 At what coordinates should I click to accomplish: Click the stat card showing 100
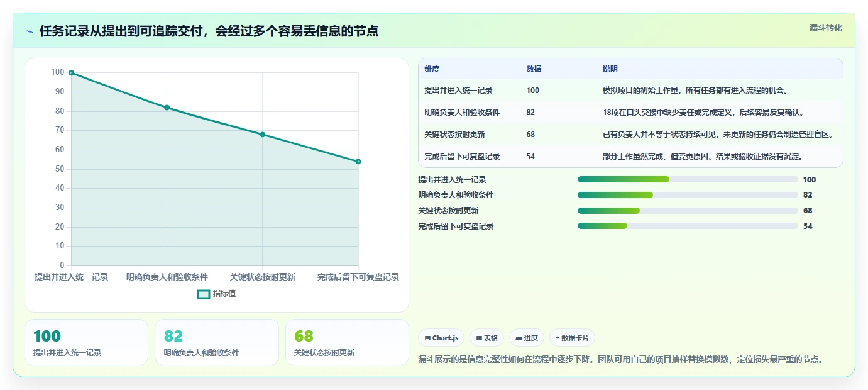(86, 342)
